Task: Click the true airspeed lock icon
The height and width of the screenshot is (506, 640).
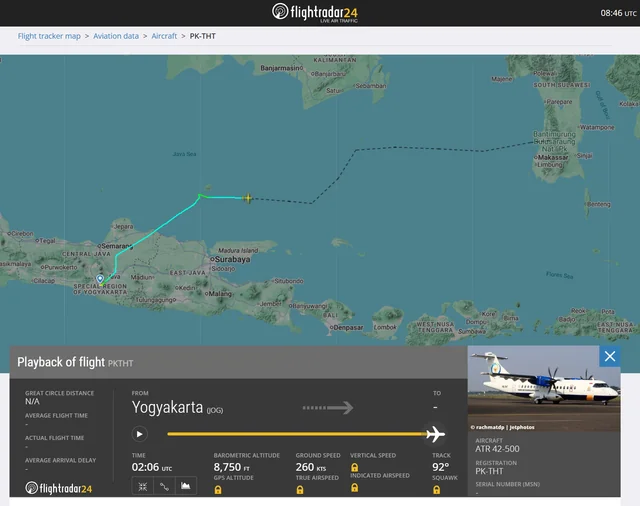Action: 300,490
